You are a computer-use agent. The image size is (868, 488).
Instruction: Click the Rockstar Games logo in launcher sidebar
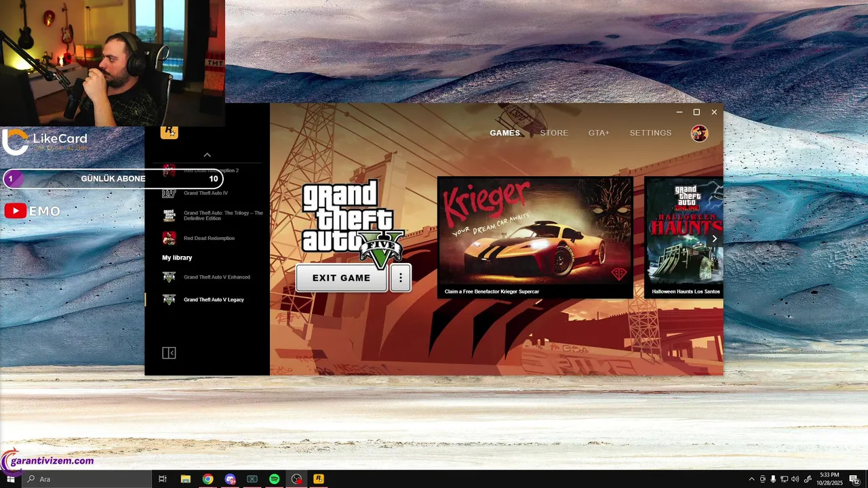coord(169,131)
